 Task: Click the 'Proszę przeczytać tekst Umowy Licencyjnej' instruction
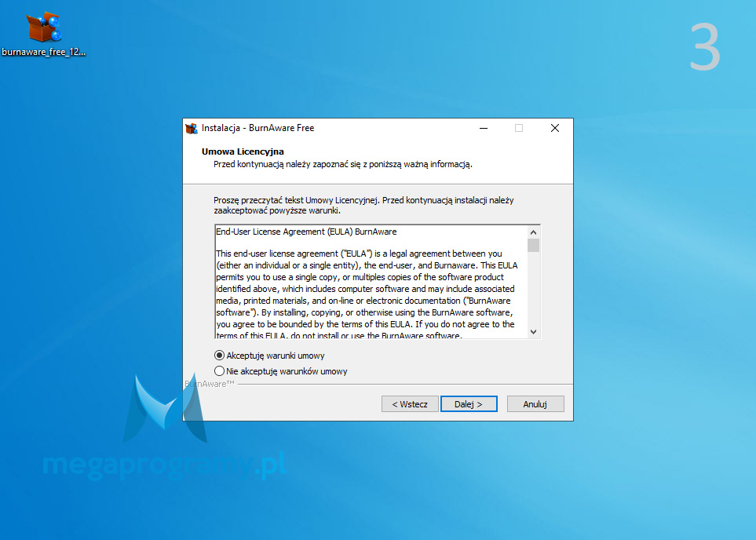[363, 206]
